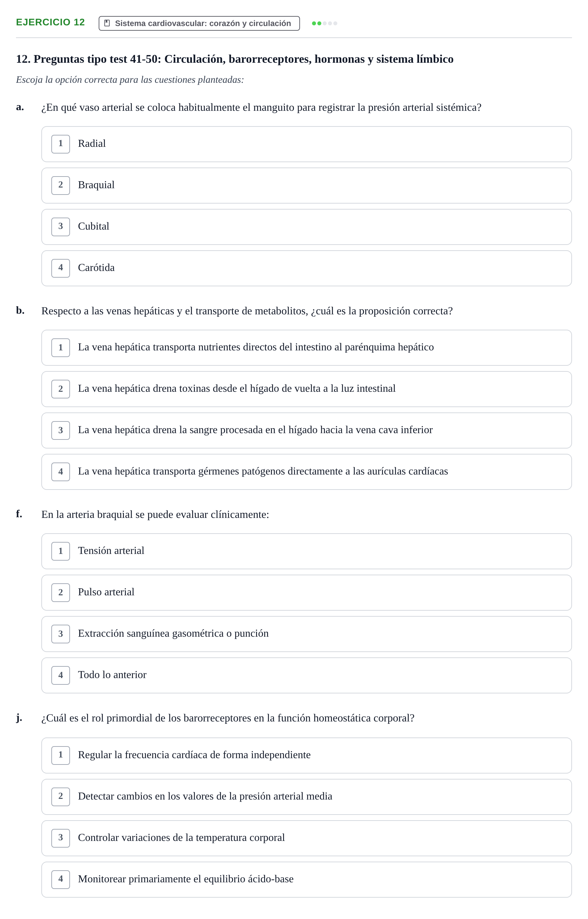Choose Tensión arterial option
Viewport: 588px width, 919px height.
[x=306, y=551]
